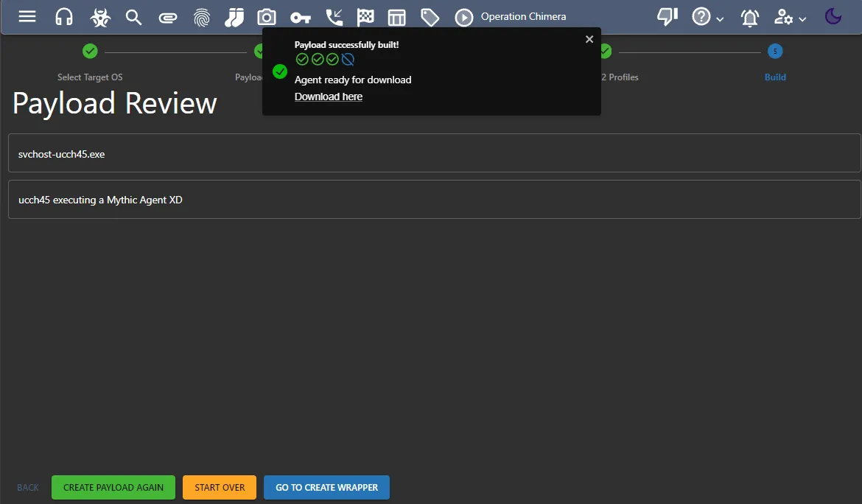Click the CREATE PAYLOAD AGAIN button

[113, 487]
